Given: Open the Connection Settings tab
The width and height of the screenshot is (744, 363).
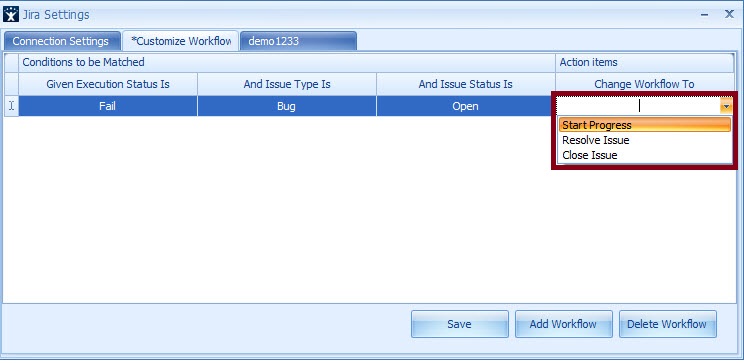Looking at the screenshot, I should coord(61,41).
